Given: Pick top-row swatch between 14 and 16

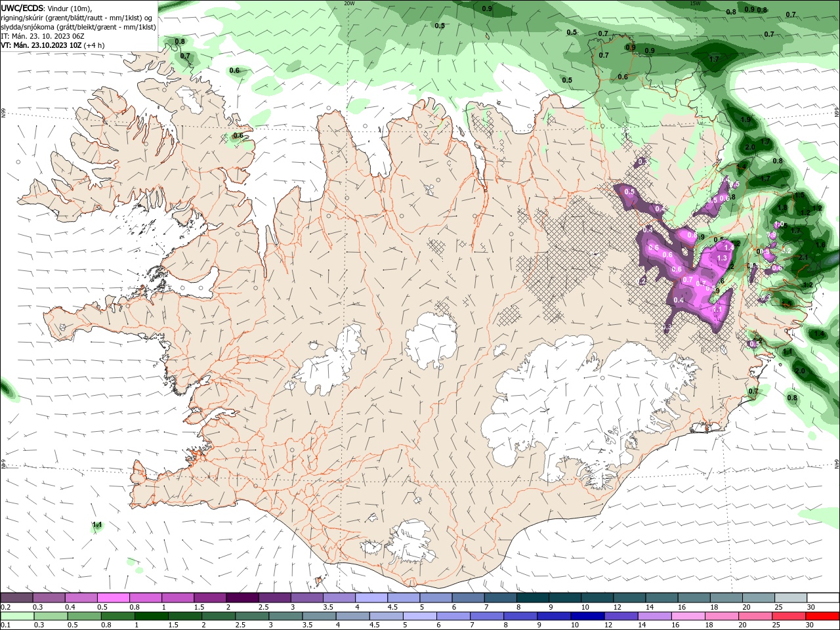Looking at the screenshot, I should [661, 598].
